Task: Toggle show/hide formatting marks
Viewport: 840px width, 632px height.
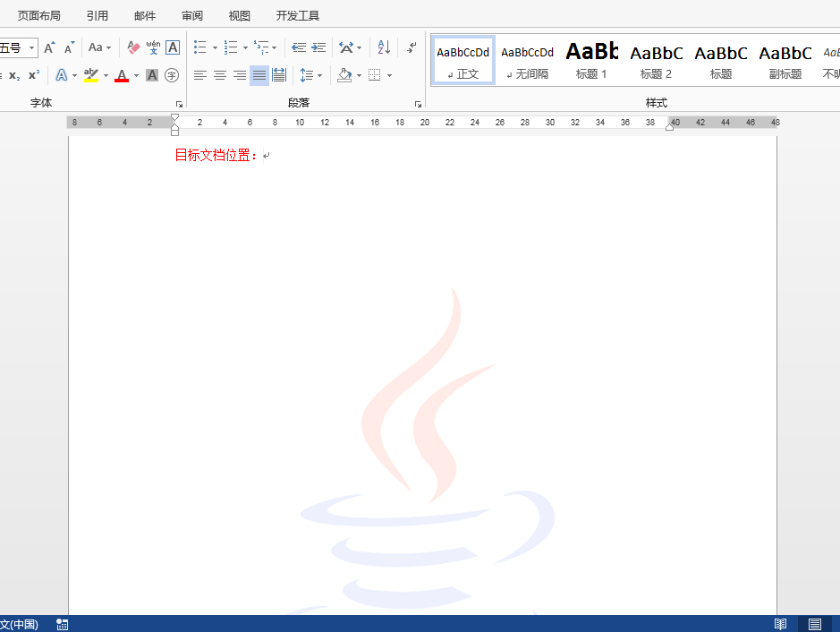Action: 412,47
